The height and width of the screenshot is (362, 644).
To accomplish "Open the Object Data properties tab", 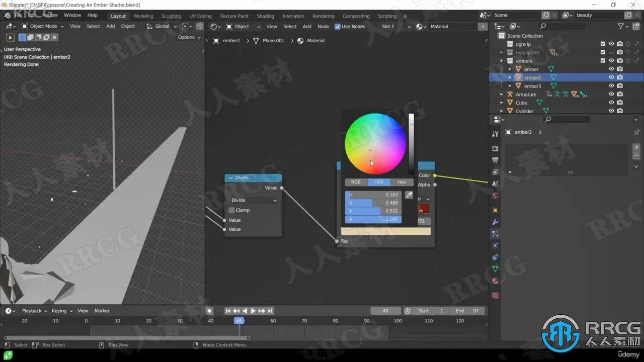I will click(x=495, y=269).
